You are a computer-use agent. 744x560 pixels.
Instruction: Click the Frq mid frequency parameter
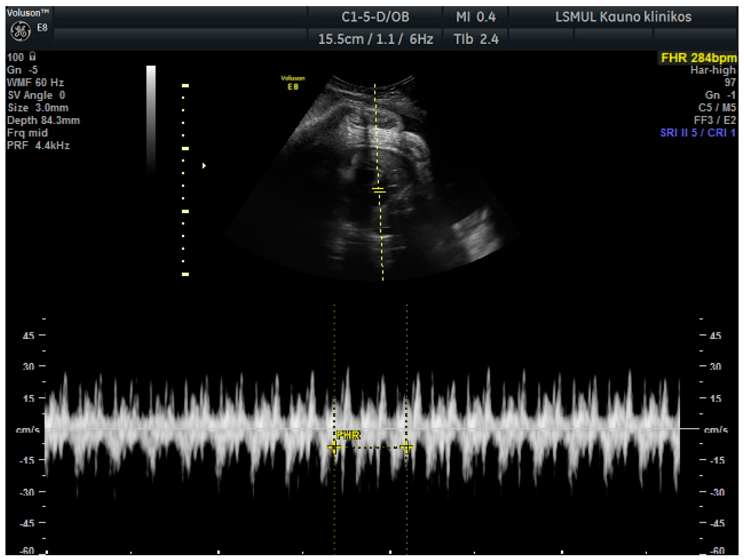pos(27,133)
